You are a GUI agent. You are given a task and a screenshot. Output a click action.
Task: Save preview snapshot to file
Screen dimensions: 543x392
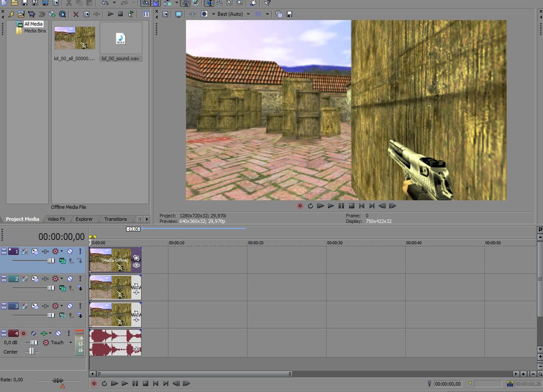289,14
